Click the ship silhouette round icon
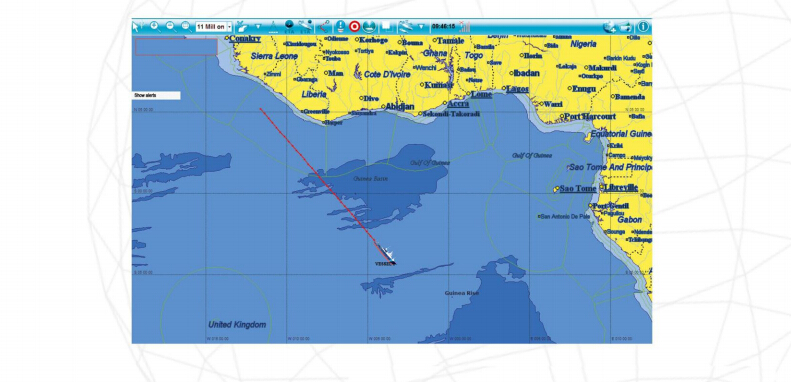This screenshot has width=791, height=382. (x=369, y=27)
